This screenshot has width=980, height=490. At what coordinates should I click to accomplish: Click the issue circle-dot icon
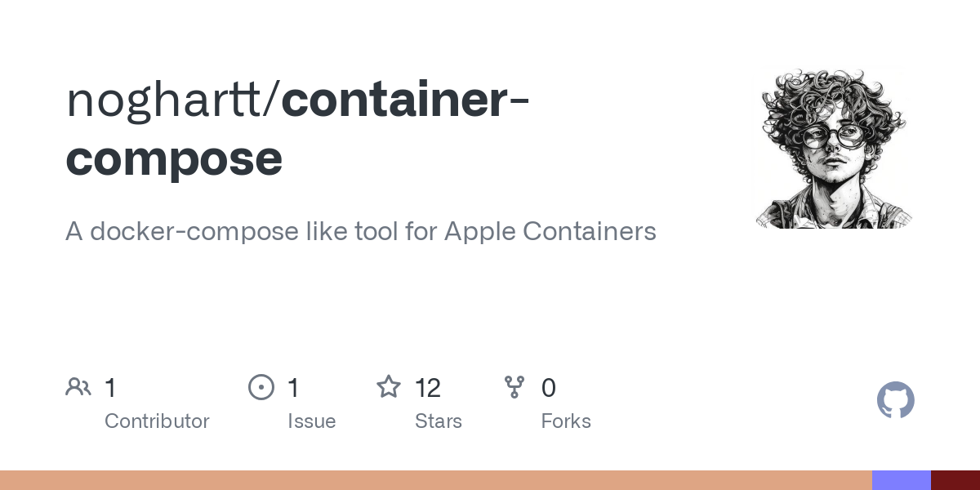pos(261,387)
